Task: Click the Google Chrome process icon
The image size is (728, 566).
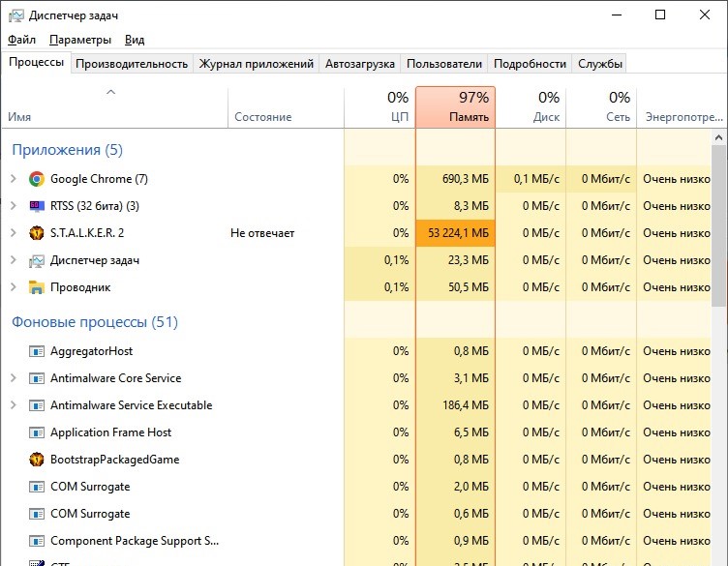Action: (37, 179)
